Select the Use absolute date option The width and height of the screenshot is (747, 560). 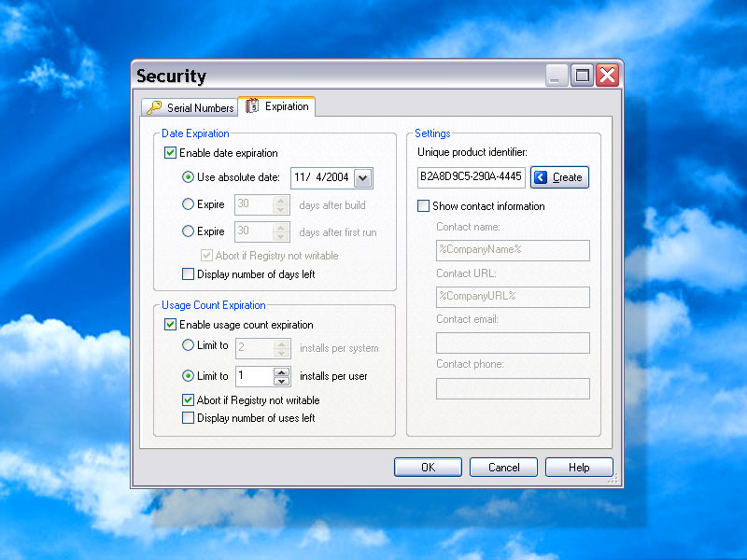189,177
